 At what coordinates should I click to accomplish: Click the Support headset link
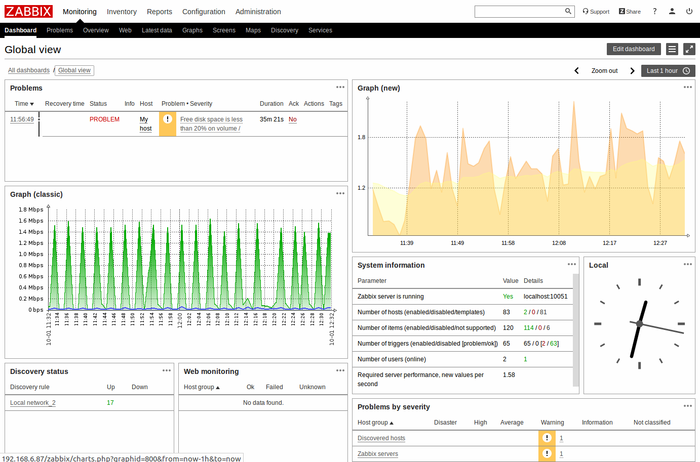[x=595, y=12]
